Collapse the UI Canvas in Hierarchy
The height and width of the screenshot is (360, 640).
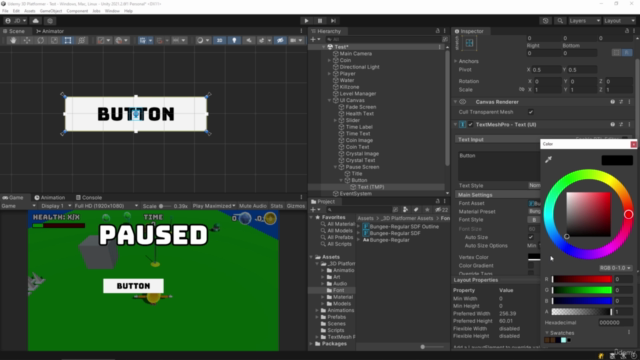point(329,100)
